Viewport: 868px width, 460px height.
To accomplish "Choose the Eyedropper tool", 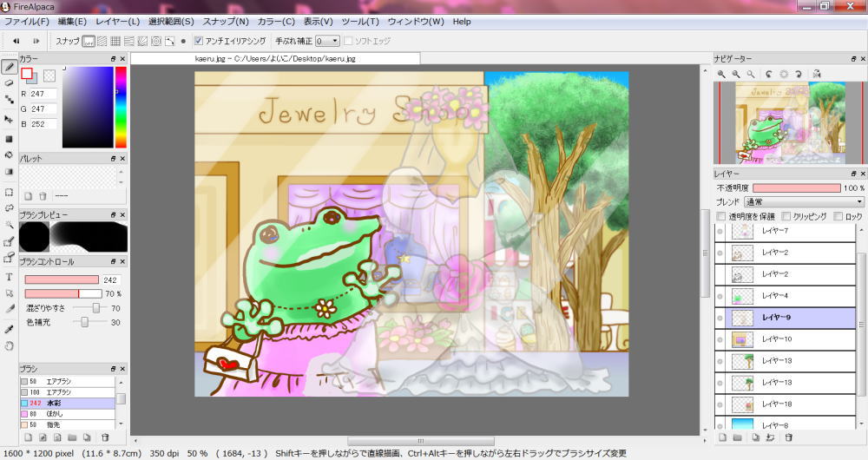I will coord(9,329).
